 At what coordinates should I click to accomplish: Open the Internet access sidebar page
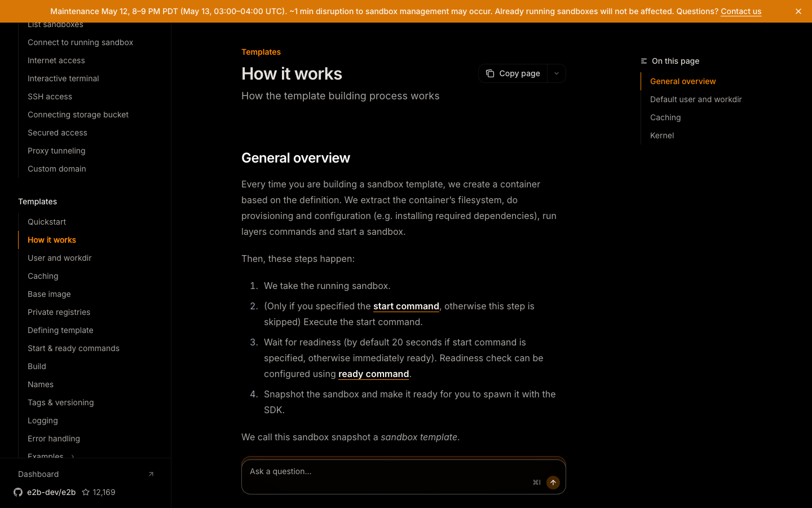click(x=56, y=60)
